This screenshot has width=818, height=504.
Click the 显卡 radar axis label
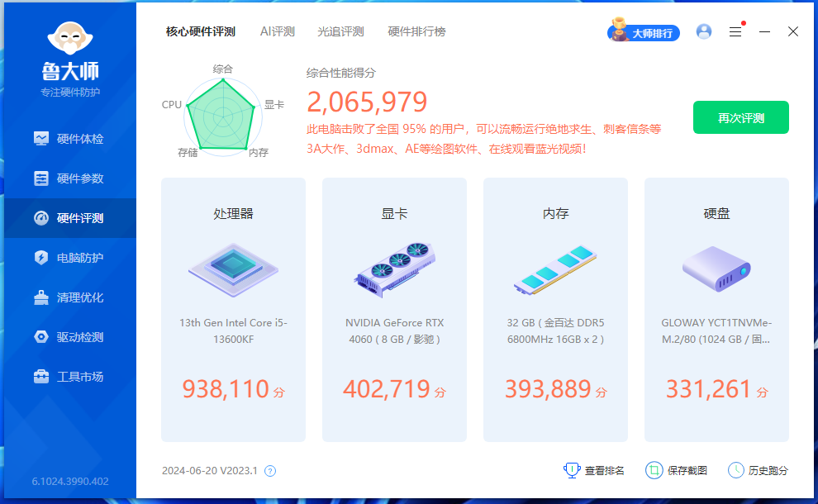(273, 105)
